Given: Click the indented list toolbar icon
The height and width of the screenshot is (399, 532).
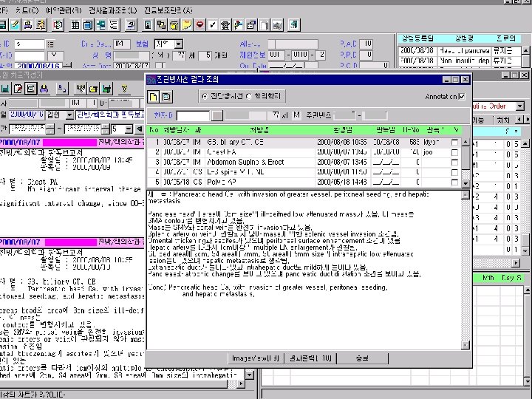Looking at the screenshot, I should 114,25.
